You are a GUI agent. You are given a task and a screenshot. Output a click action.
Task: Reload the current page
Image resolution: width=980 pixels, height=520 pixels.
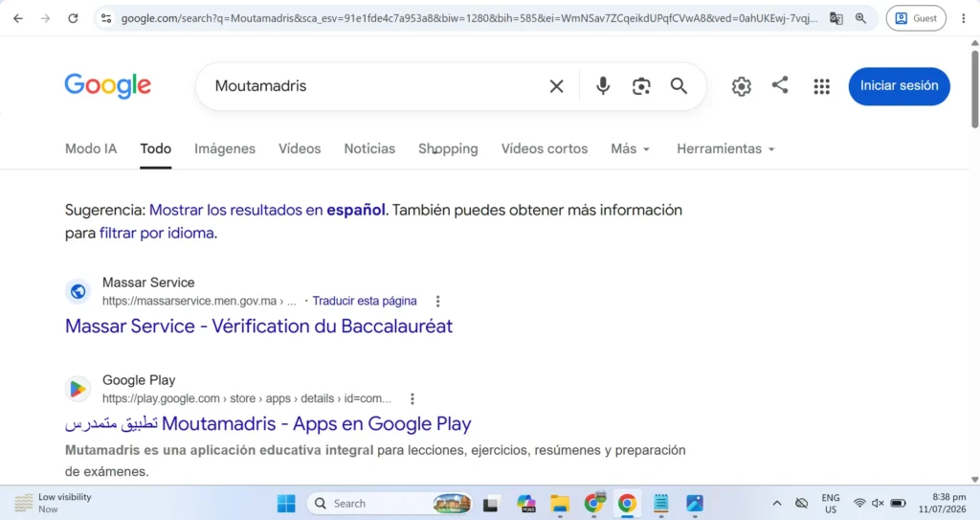73,18
